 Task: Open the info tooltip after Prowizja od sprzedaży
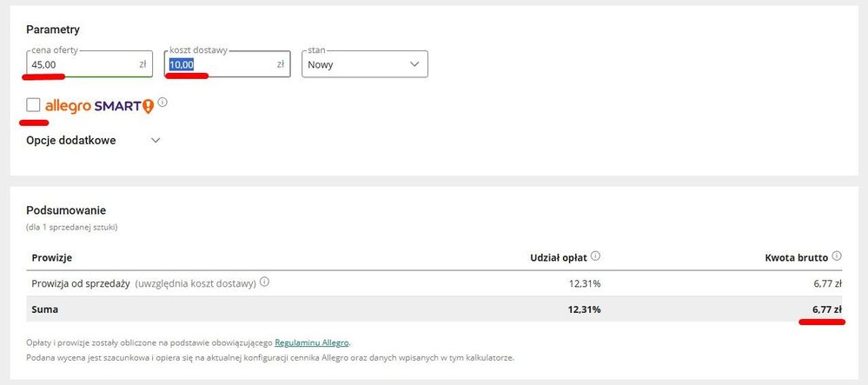[x=264, y=282]
